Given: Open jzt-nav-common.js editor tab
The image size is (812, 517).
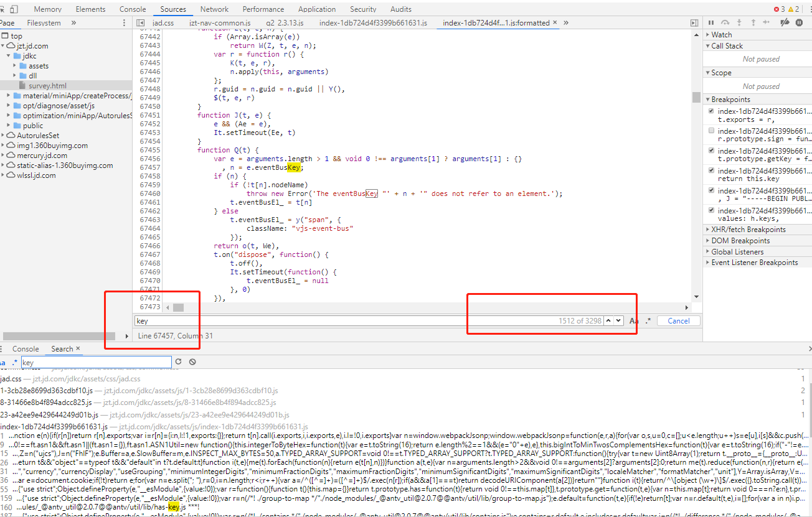Looking at the screenshot, I should 220,23.
